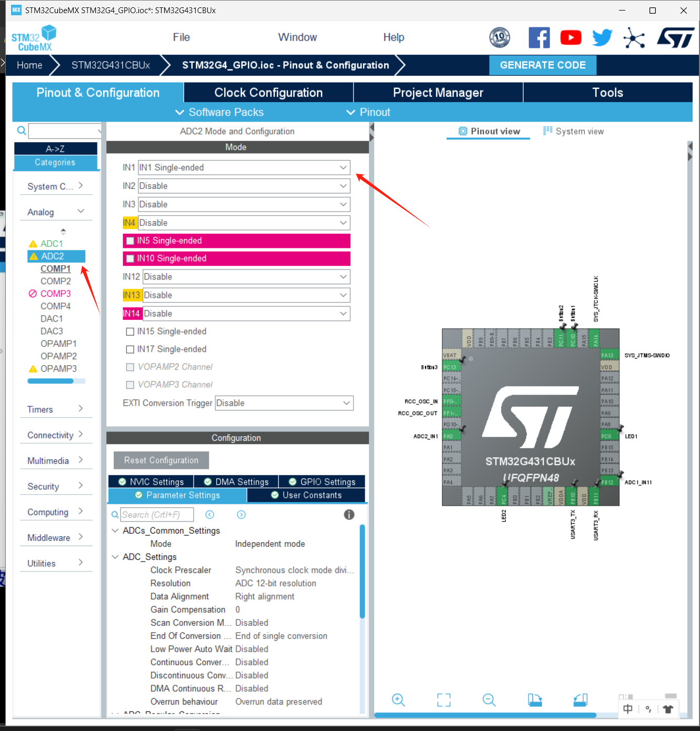Click the shirt skin icon in the IME bar

pos(668,709)
